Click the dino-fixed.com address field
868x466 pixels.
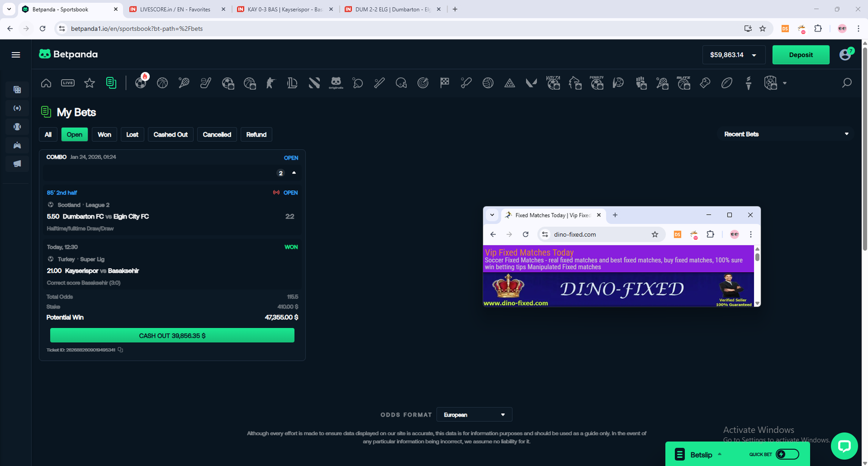click(597, 234)
